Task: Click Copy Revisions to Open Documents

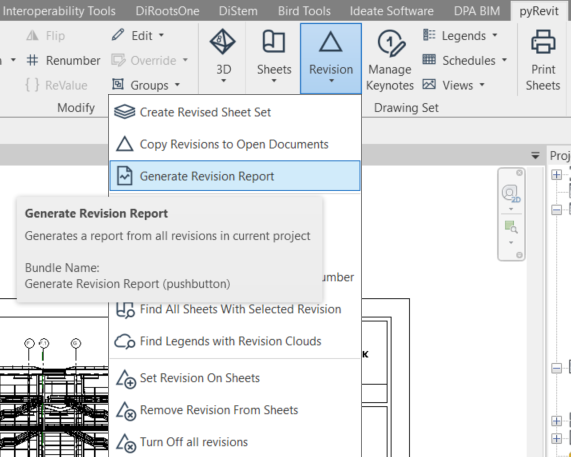Action: point(235,144)
